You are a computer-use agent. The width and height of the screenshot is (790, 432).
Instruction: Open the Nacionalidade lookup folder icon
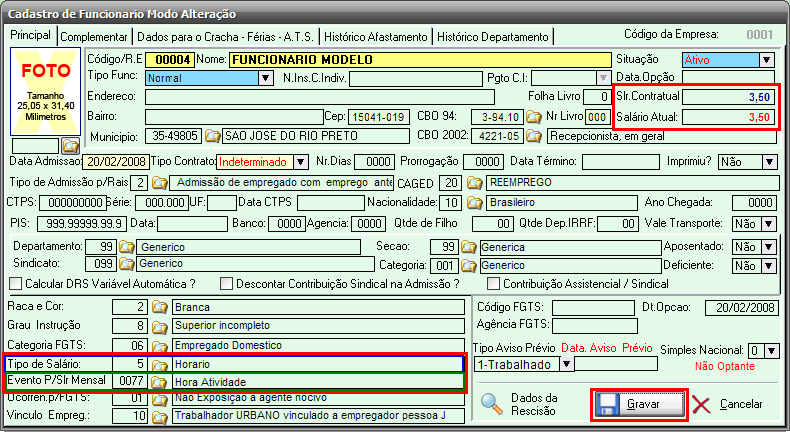point(474,203)
